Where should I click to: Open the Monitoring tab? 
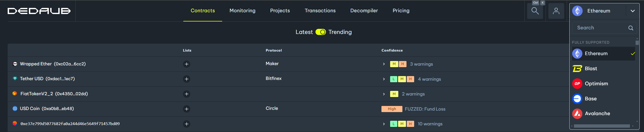[x=242, y=11]
